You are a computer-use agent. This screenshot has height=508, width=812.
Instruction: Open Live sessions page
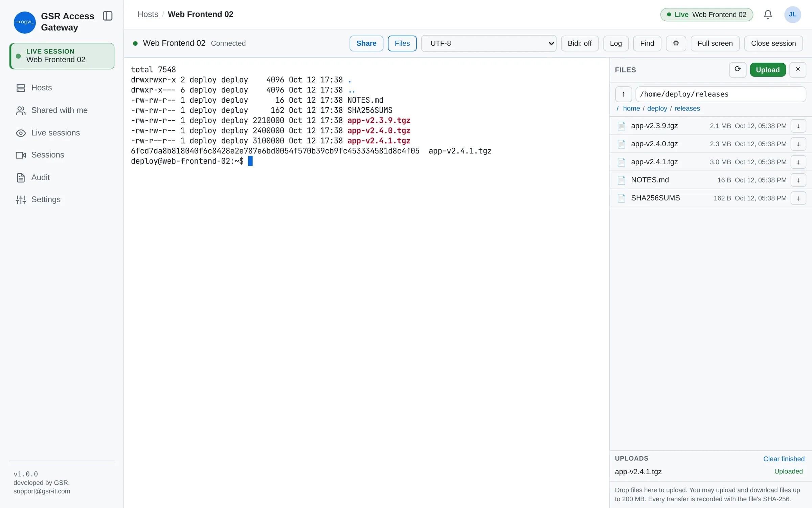pyautogui.click(x=62, y=133)
